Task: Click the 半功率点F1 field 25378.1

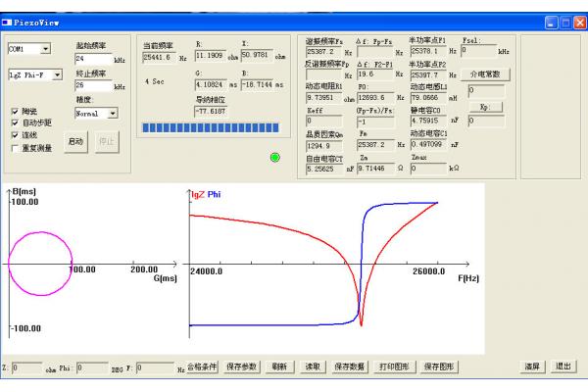Action: [428, 51]
